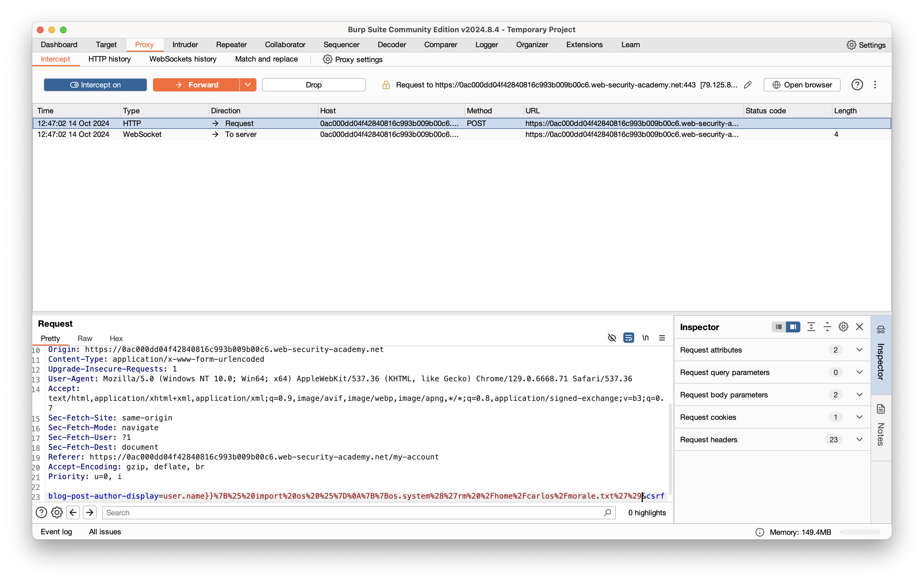Click the \n show newline characters icon

point(645,338)
